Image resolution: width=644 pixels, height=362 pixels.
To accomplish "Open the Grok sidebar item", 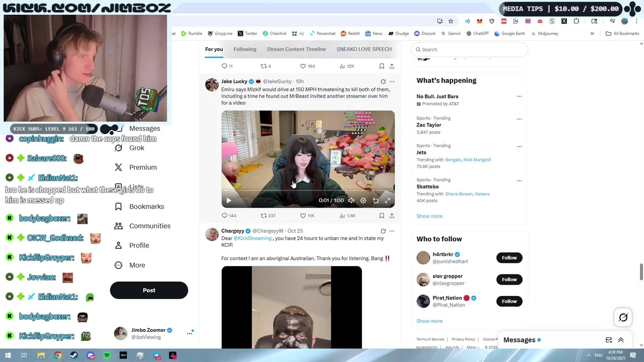I will (130, 148).
